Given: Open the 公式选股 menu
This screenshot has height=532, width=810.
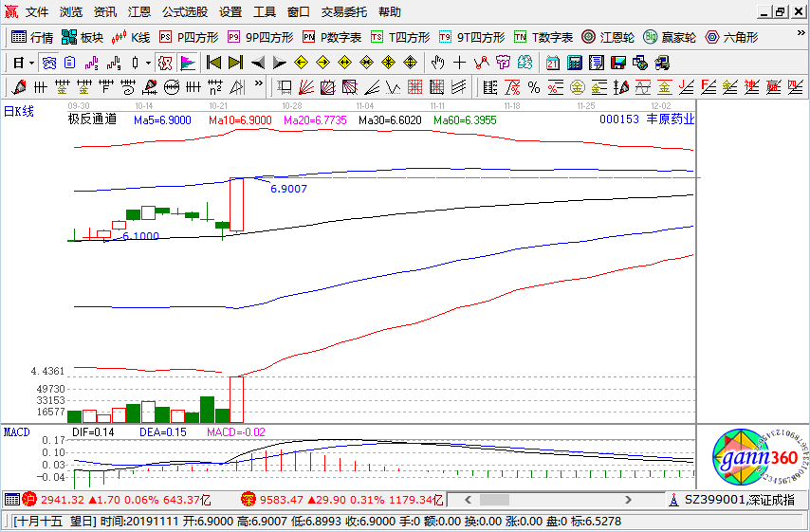Looking at the screenshot, I should click(184, 11).
